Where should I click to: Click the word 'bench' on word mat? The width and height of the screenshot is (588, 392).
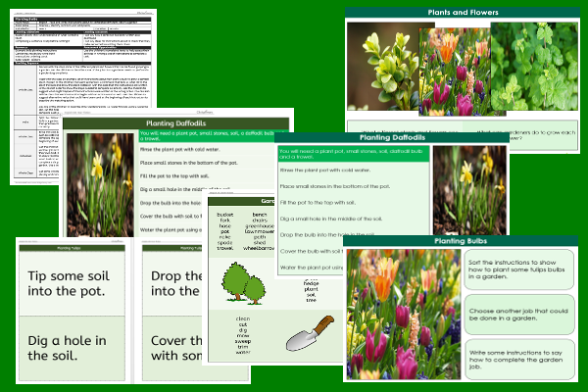(x=260, y=215)
